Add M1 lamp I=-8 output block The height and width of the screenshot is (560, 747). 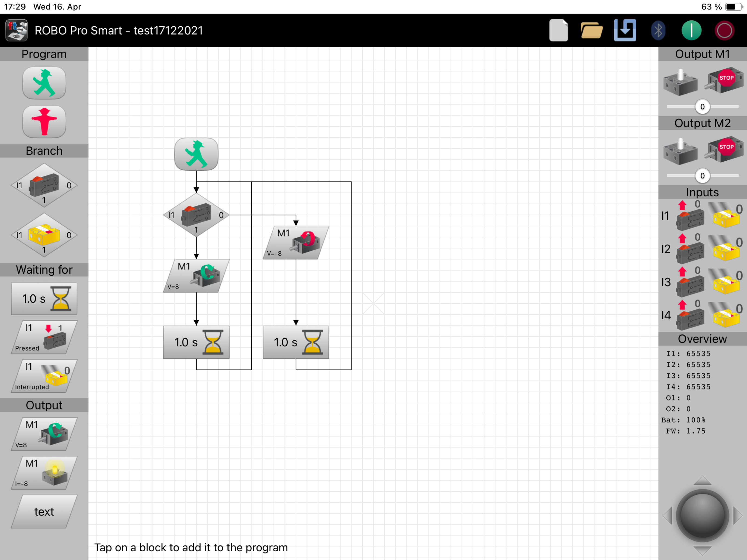click(44, 473)
